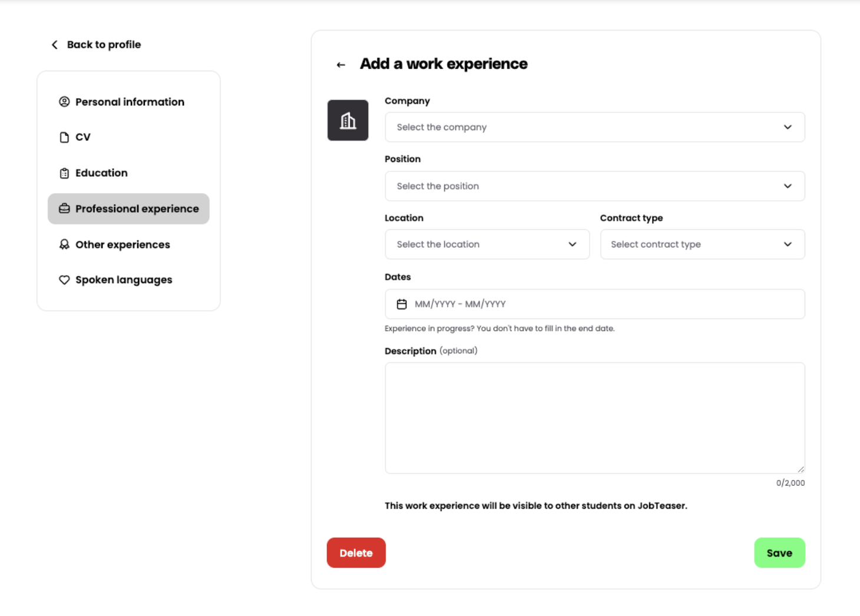860x616 pixels.
Task: Click the Other experiences award ribbon icon
Action: [x=64, y=244]
